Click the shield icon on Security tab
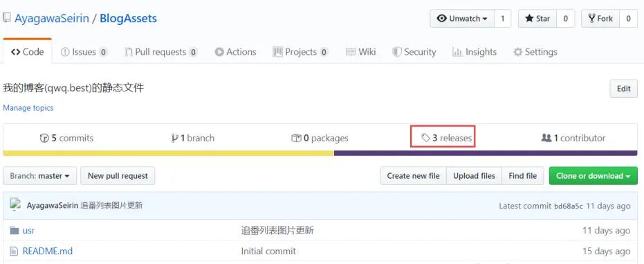Viewport: 644px width, 264px height. [x=396, y=52]
